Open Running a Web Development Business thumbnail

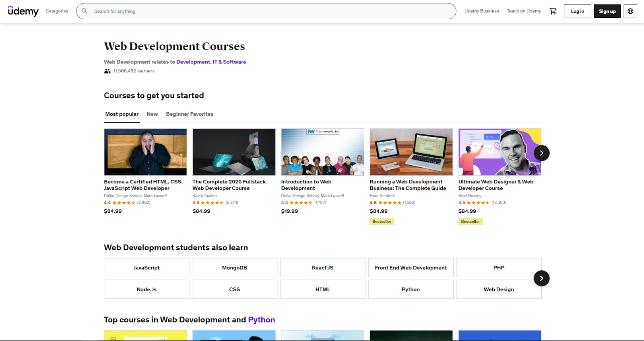click(411, 152)
